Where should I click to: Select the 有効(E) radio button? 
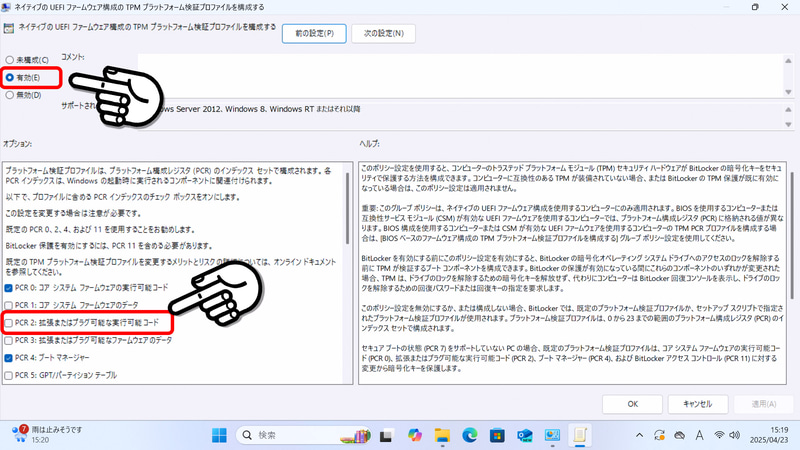point(10,78)
